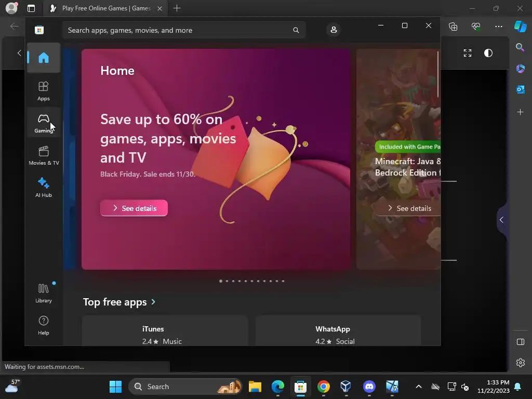
Task: Toggle Edge sidebar visibility icon
Action: click(520, 342)
